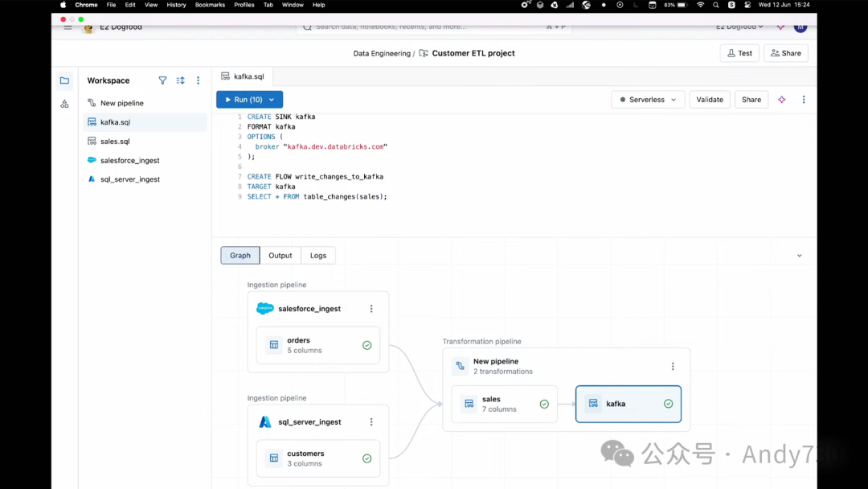The width and height of the screenshot is (868, 489).
Task: Click the 'table_changes(sales)' code text
Action: tap(343, 196)
